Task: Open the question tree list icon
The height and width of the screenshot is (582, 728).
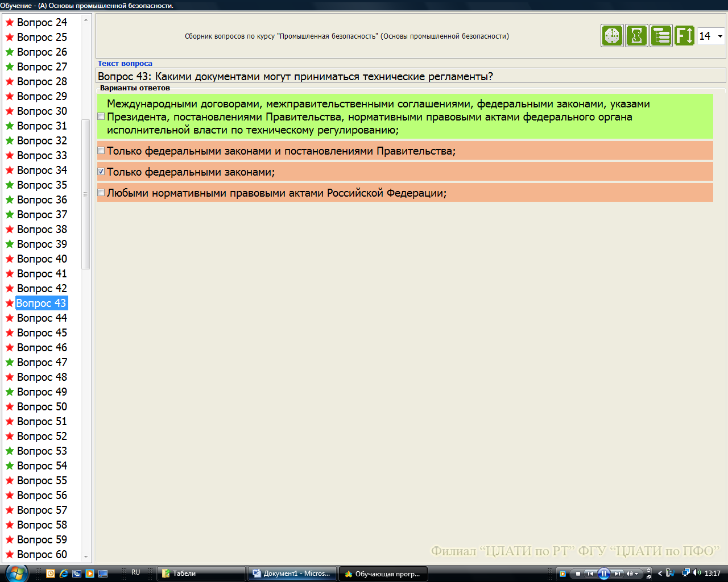Action: tap(661, 36)
